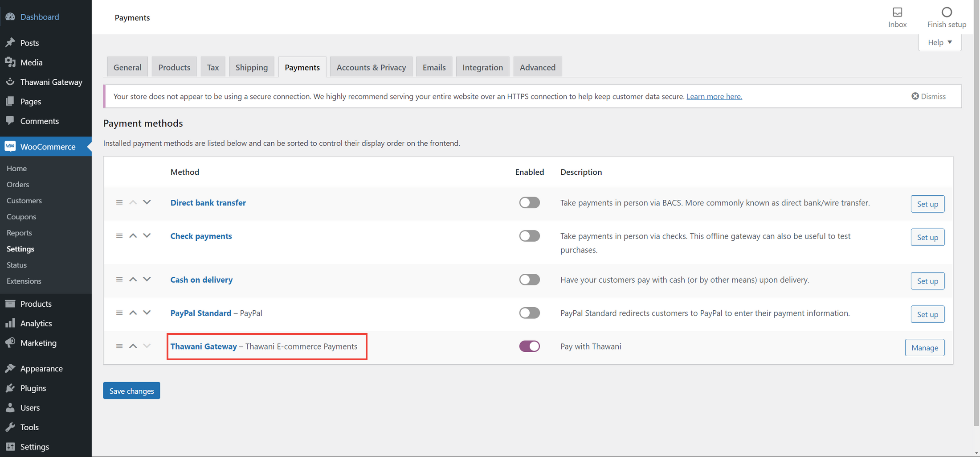This screenshot has height=457, width=980.
Task: Move Cash on delivery down
Action: (147, 280)
